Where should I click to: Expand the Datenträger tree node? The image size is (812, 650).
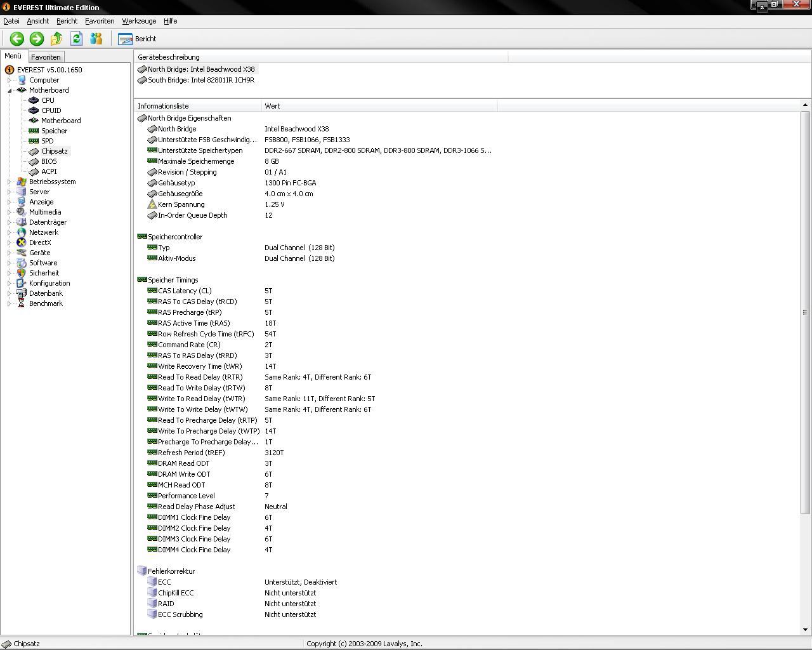click(10, 222)
